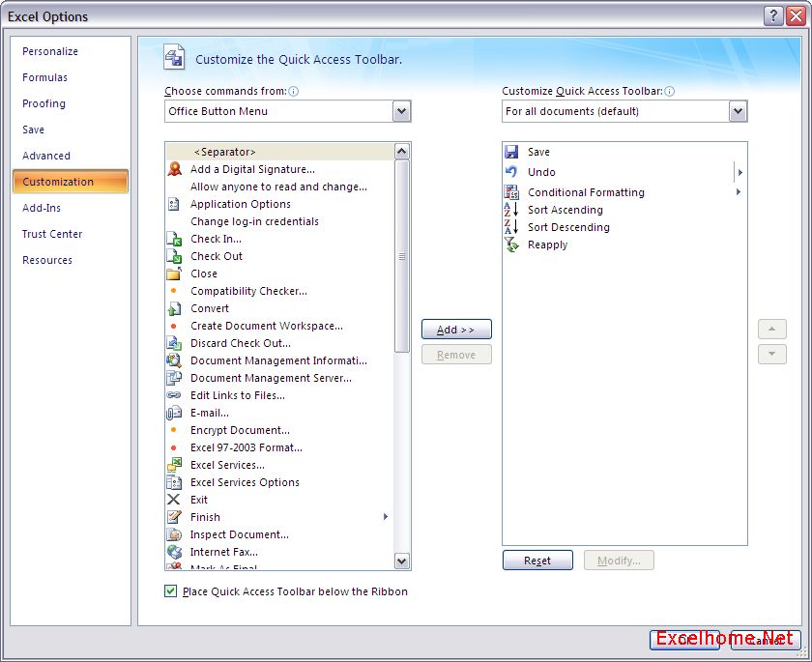The height and width of the screenshot is (662, 812).
Task: Click the Move Up arrow button
Action: [771, 330]
